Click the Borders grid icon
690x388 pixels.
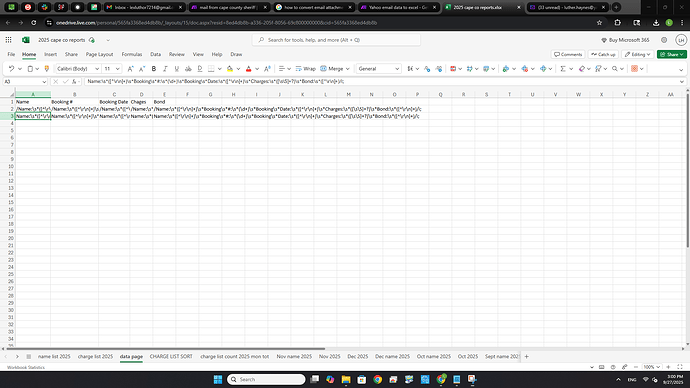(211, 69)
